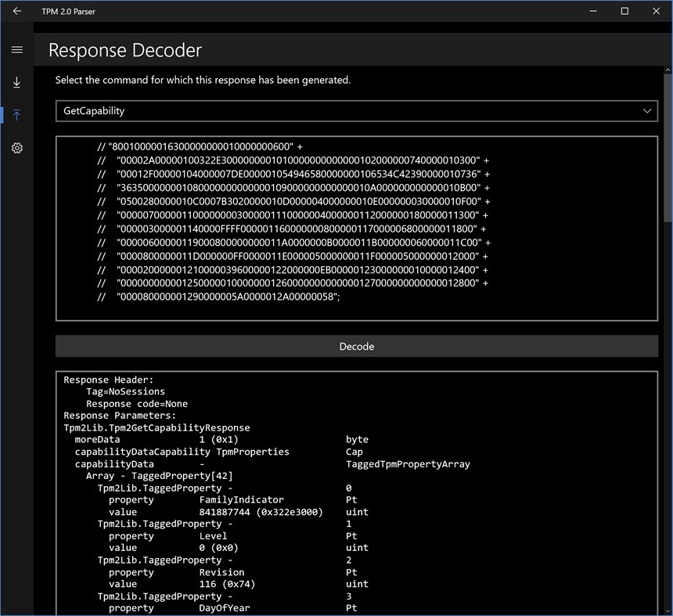The height and width of the screenshot is (616, 673).
Task: Click the 'Response Header:' output line
Action: tap(108, 380)
